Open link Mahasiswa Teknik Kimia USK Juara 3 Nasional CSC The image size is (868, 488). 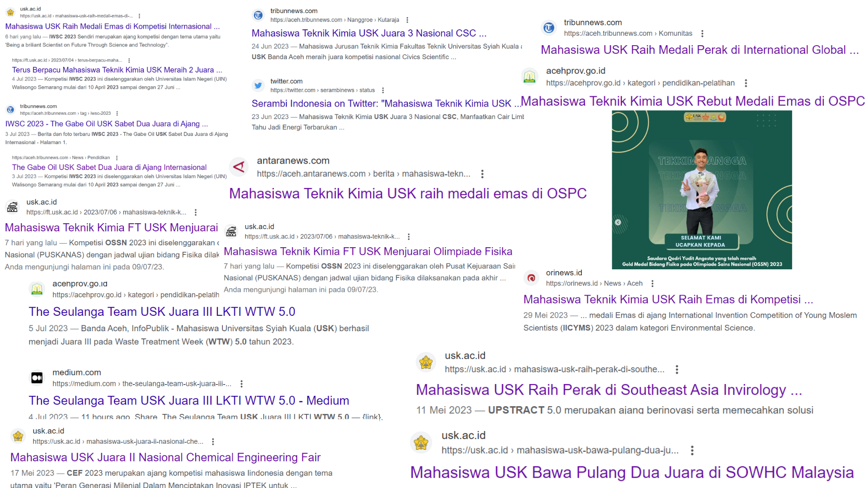point(369,33)
